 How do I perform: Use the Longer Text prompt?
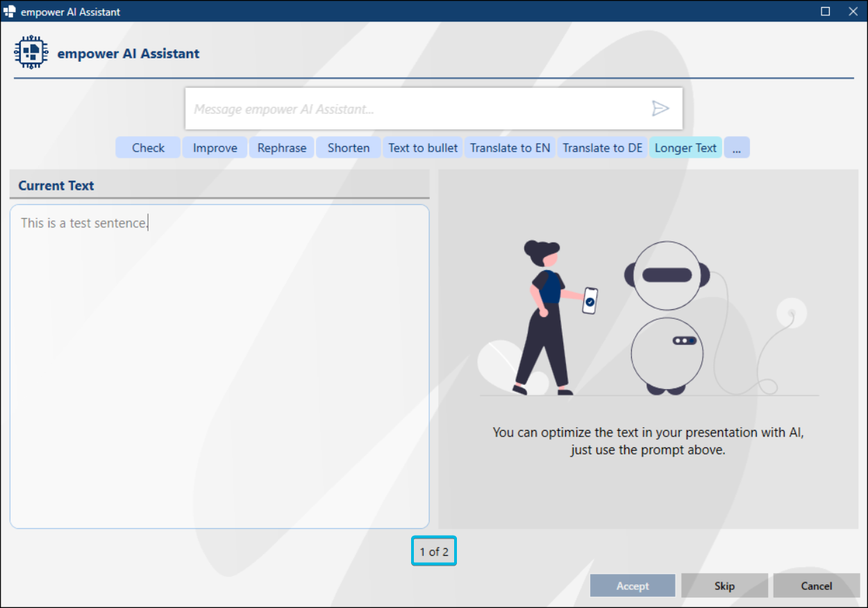coord(685,147)
